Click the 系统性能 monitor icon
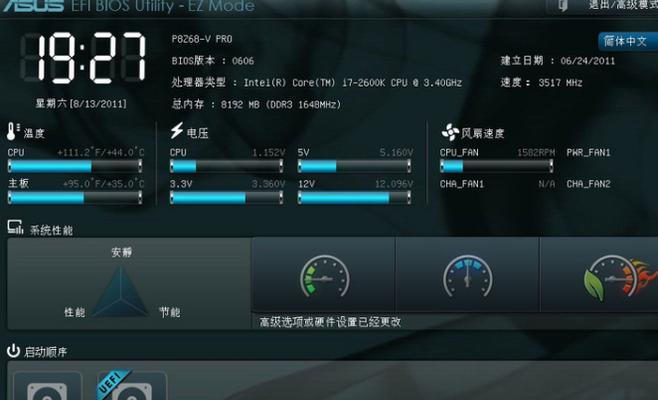The image size is (658, 400). (x=16, y=227)
